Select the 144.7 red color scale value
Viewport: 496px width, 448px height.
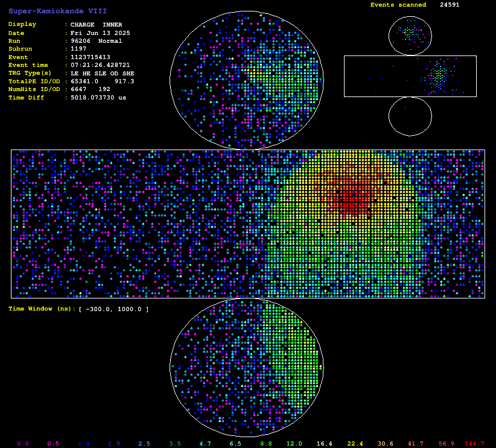pos(474,444)
